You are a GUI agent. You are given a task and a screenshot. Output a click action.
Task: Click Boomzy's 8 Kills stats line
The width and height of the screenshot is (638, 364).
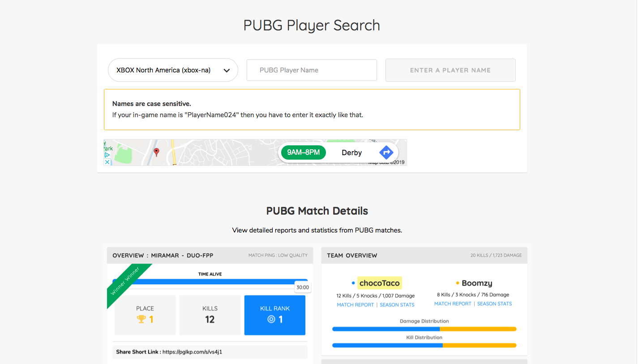point(473,295)
